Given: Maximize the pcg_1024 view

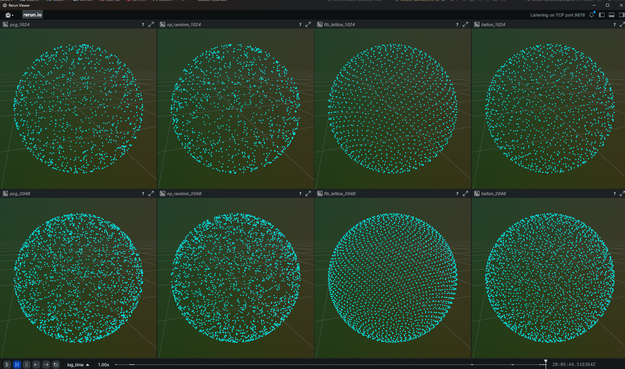Looking at the screenshot, I should pyautogui.click(x=151, y=25).
